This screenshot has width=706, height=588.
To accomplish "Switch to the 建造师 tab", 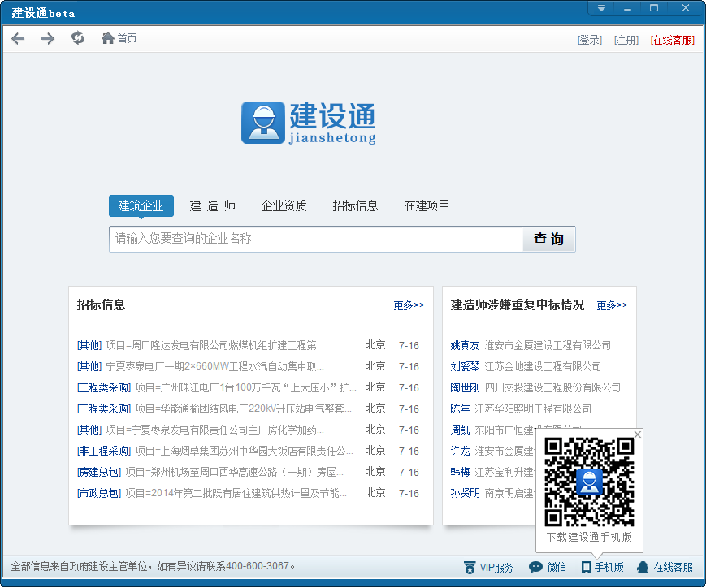I will pyautogui.click(x=213, y=205).
